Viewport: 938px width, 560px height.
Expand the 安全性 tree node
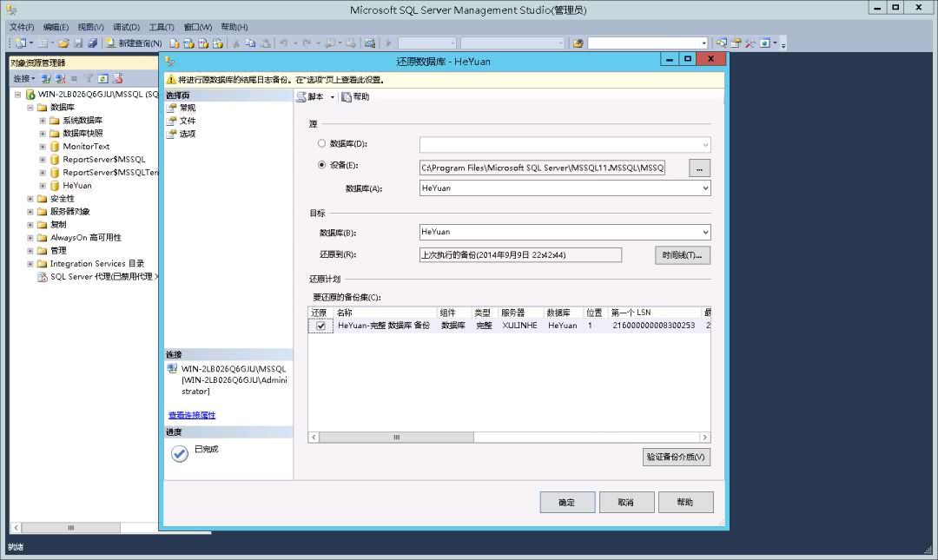click(30, 199)
